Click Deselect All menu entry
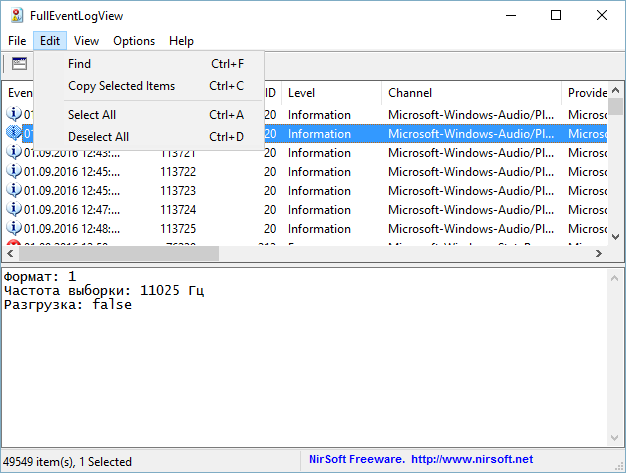Screen dimensions: 626x473 tap(98, 137)
